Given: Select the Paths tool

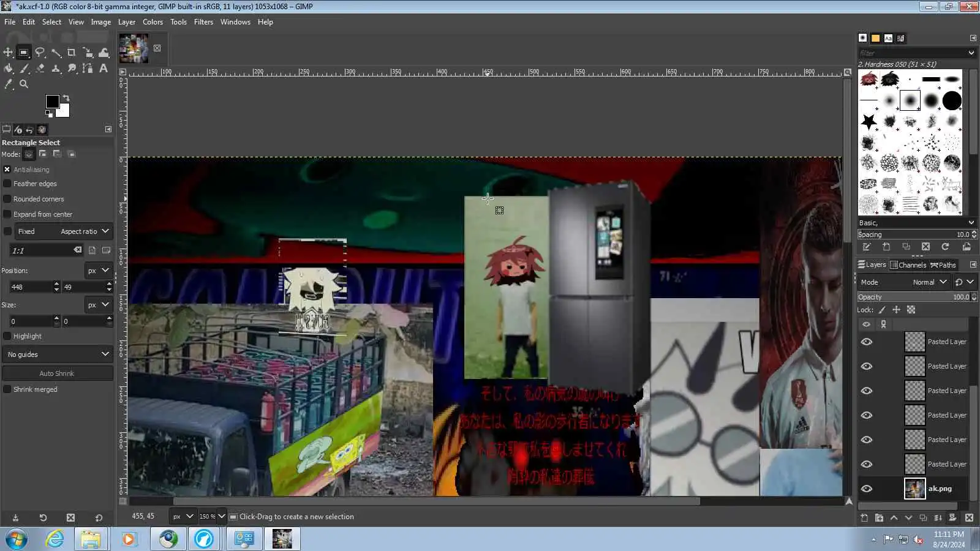Looking at the screenshot, I should coord(88,69).
